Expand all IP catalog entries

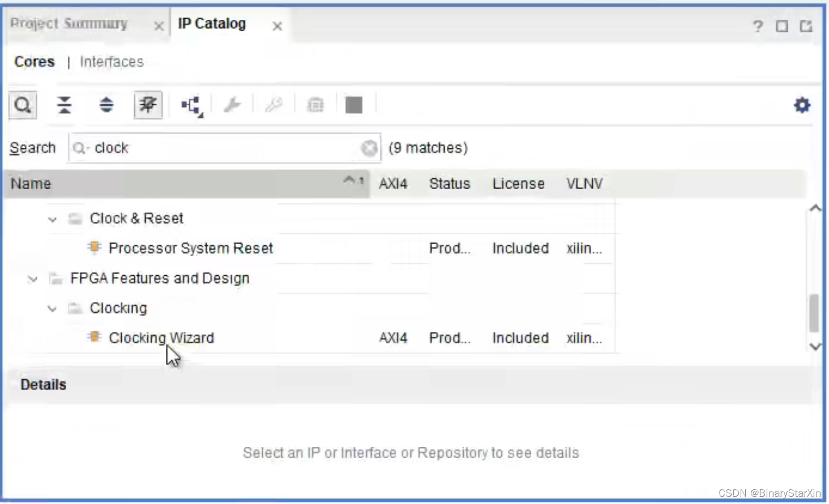(106, 105)
